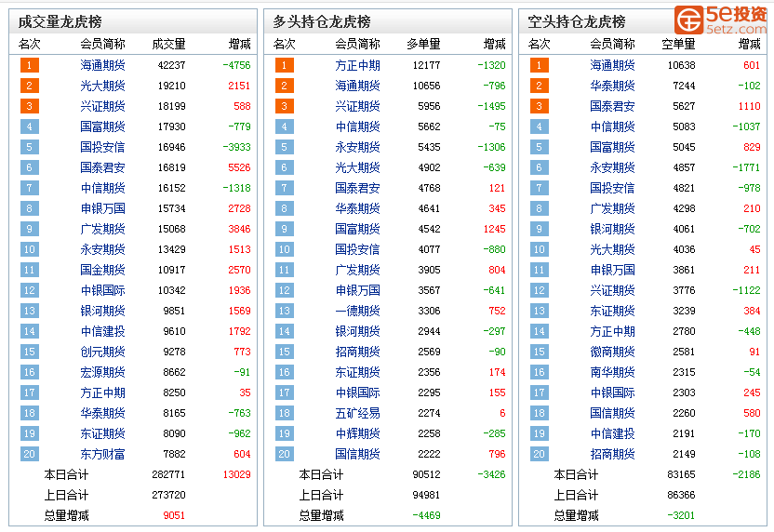
Task: Select 招商期货 in the 空头持仓龙虎榜 table
Action: 612,454
